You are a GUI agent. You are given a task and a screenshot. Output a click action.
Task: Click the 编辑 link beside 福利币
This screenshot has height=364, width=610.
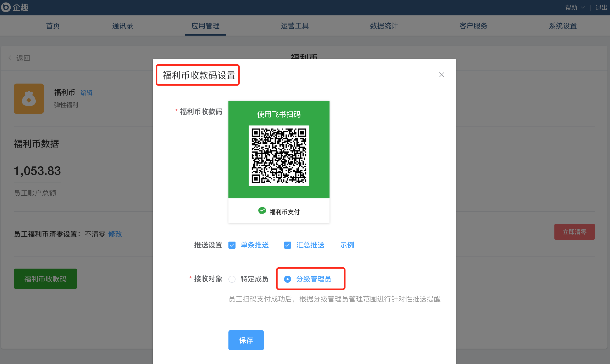pyautogui.click(x=86, y=93)
